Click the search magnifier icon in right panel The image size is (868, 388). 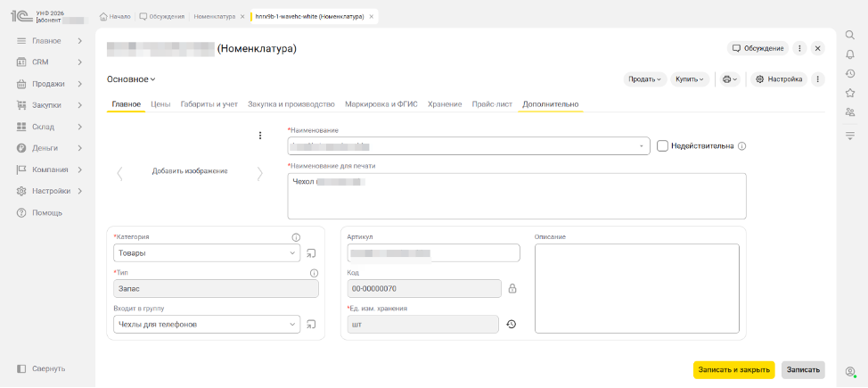[850, 35]
